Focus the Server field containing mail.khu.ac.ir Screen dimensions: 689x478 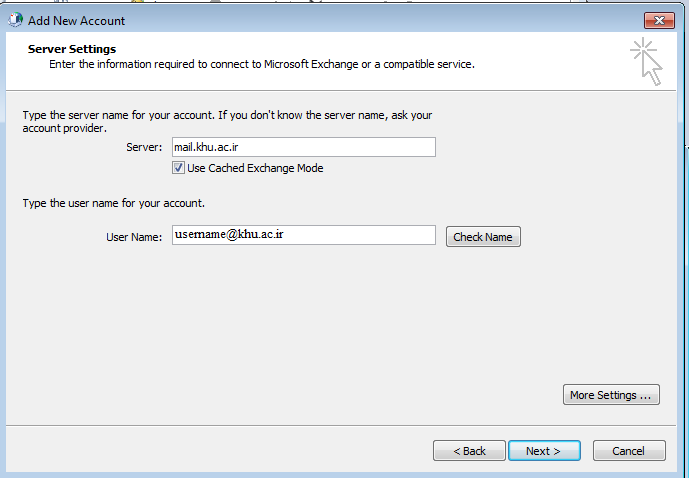[x=303, y=147]
